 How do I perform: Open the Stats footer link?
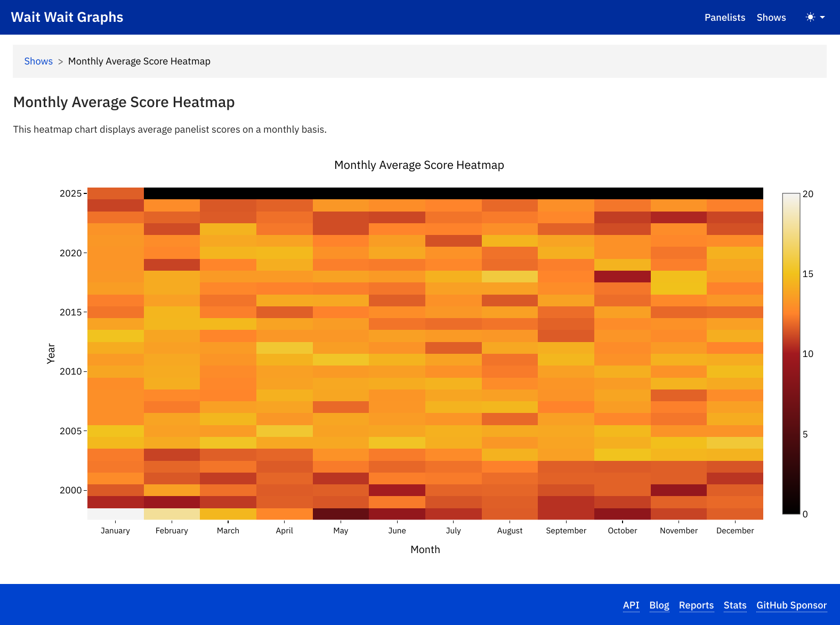coord(734,605)
